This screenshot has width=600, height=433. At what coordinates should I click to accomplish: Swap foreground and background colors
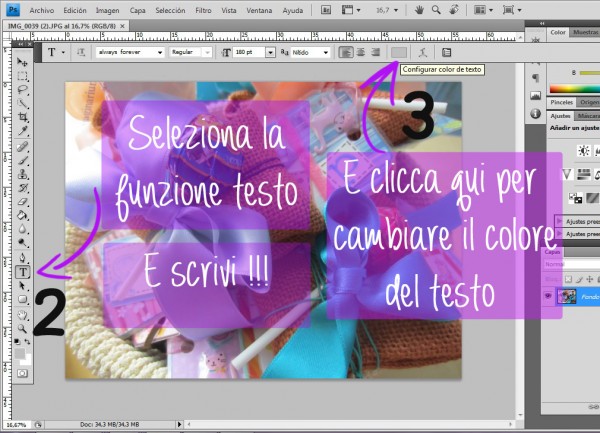[28, 341]
